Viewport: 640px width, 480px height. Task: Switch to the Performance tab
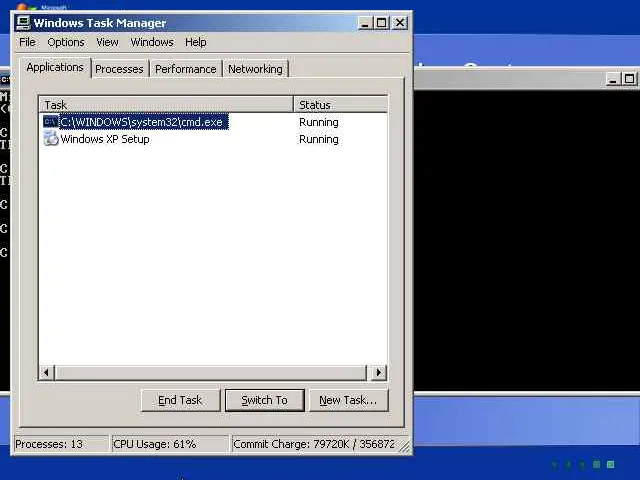(x=186, y=69)
